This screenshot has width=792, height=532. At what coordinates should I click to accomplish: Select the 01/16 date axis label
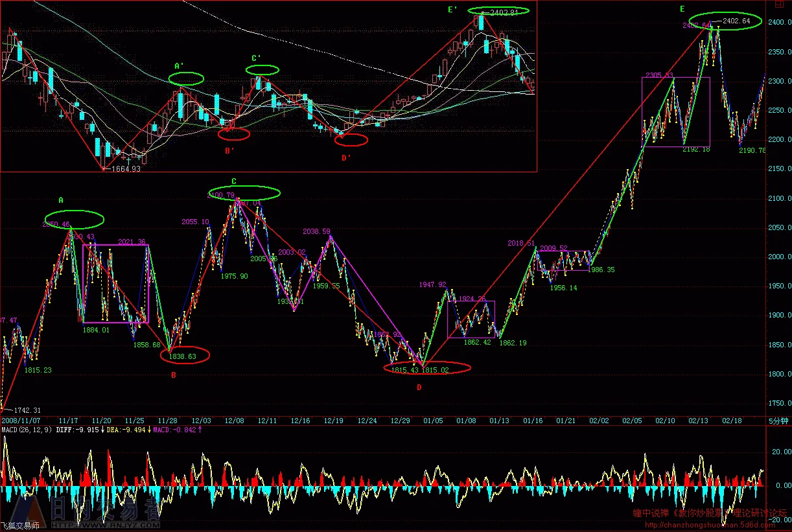pyautogui.click(x=533, y=421)
